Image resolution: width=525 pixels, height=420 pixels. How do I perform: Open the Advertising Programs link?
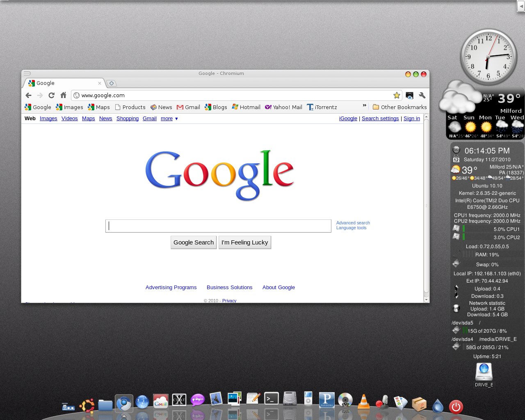(x=171, y=288)
